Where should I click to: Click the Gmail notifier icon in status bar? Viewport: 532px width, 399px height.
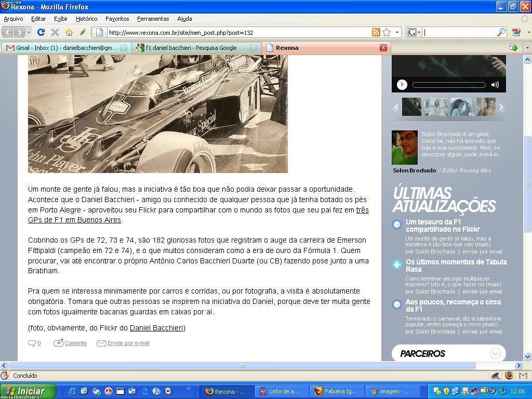523,375
